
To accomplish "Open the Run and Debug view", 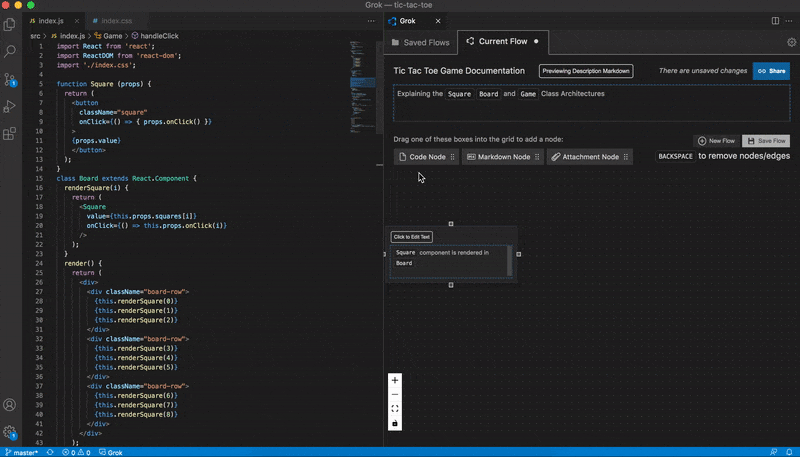I will pyautogui.click(x=10, y=106).
